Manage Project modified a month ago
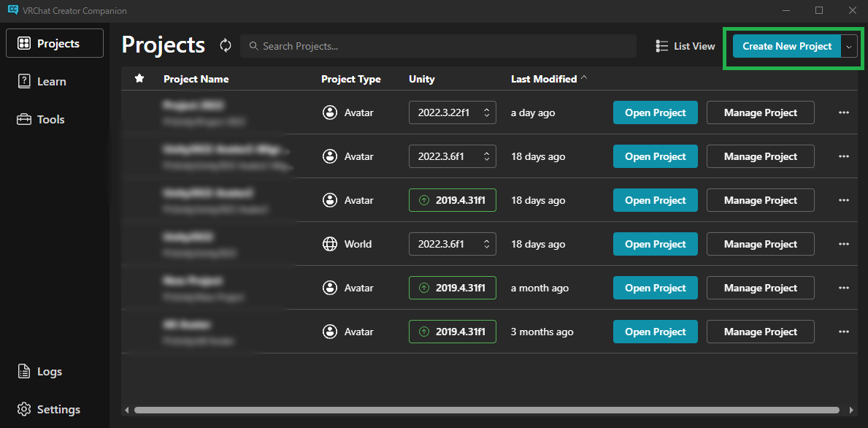This screenshot has height=428, width=868. click(x=761, y=288)
